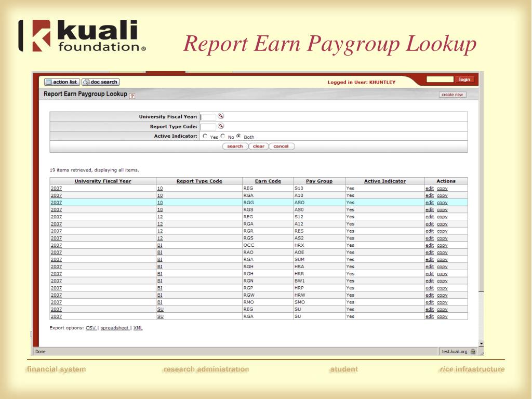The width and height of the screenshot is (532, 399).
Task: Select the Yes active indicator radio
Action: tap(205, 136)
